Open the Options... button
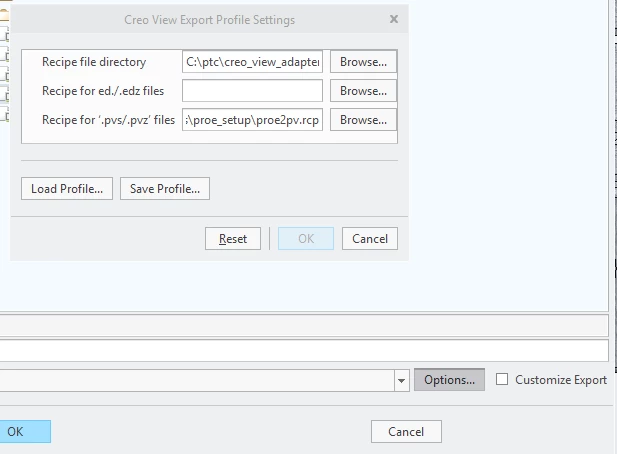617x454 pixels. pyautogui.click(x=449, y=380)
